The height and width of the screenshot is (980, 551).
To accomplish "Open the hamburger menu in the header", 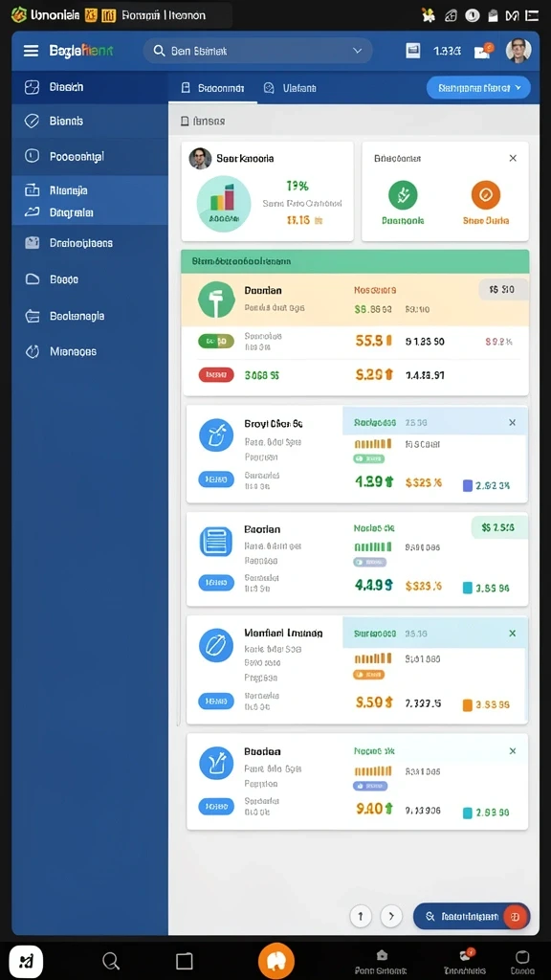I will (31, 51).
